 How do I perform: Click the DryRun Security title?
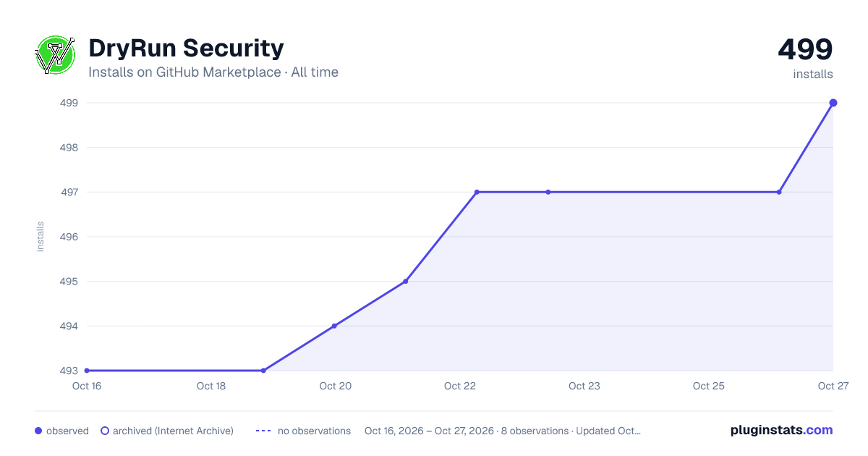(x=186, y=48)
